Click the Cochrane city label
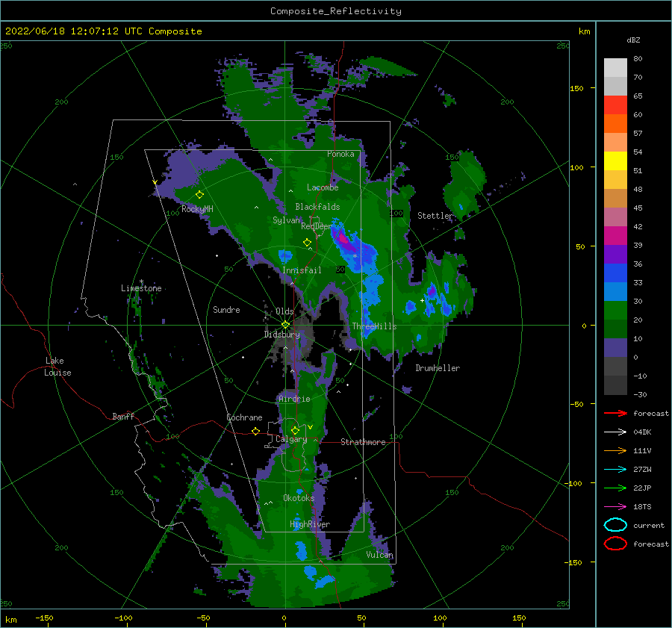This screenshot has height=628, width=672. click(x=244, y=417)
